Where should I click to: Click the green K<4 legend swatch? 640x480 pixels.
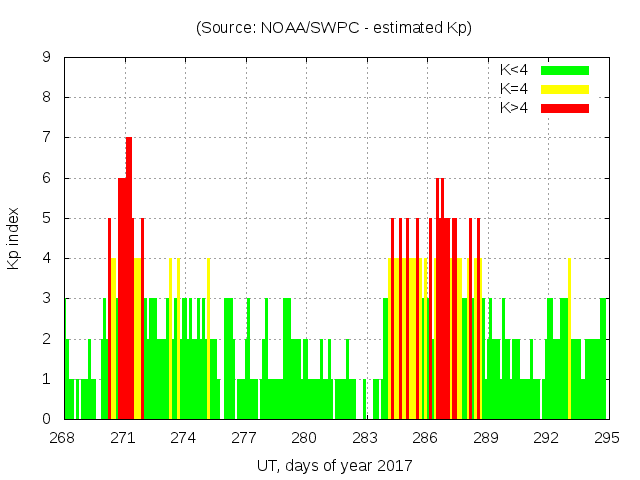click(565, 70)
